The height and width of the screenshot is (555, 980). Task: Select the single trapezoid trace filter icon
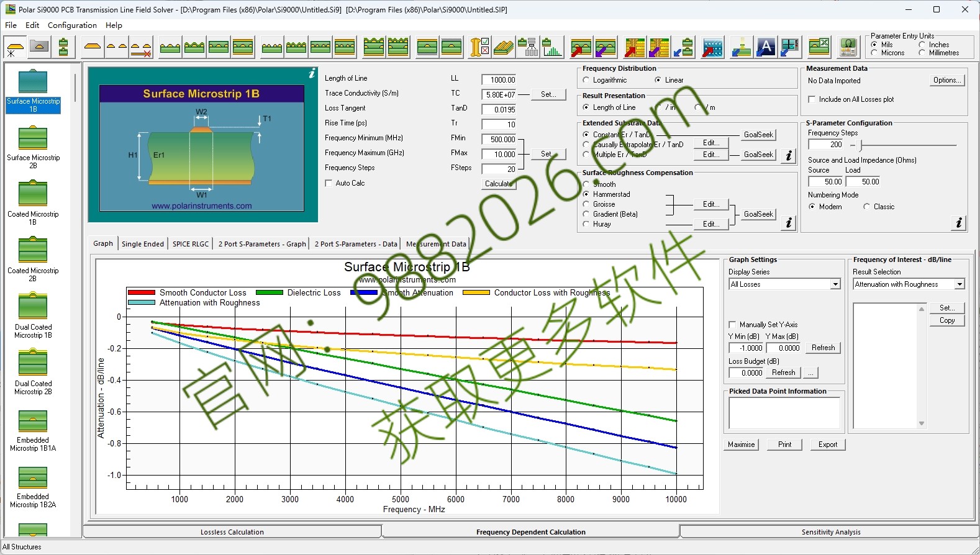point(93,48)
